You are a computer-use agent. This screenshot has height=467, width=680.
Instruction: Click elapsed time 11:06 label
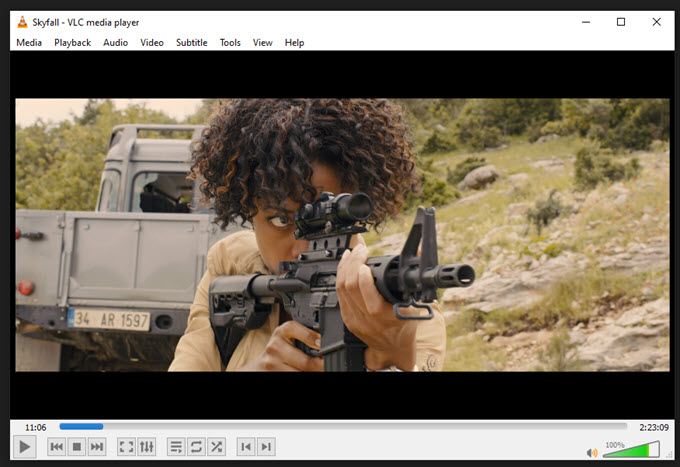(x=36, y=427)
